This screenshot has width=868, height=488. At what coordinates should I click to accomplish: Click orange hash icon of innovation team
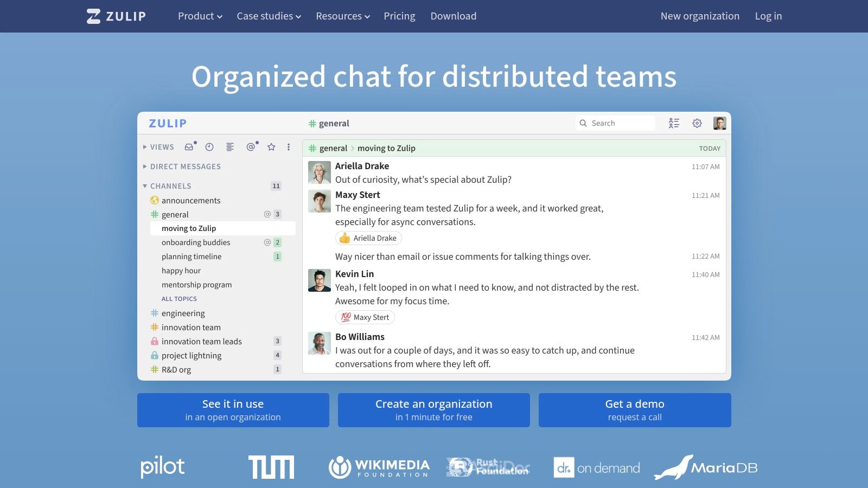coord(155,327)
